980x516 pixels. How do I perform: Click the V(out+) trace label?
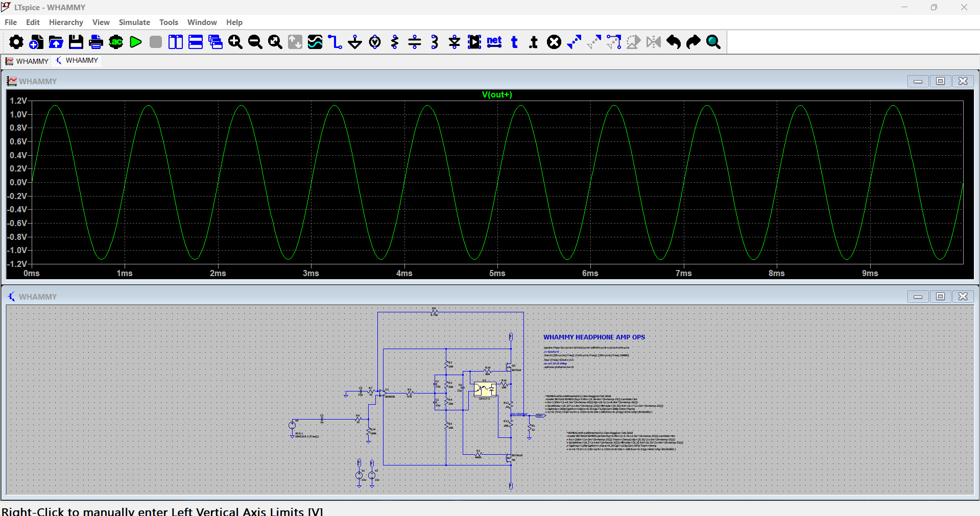coord(497,95)
